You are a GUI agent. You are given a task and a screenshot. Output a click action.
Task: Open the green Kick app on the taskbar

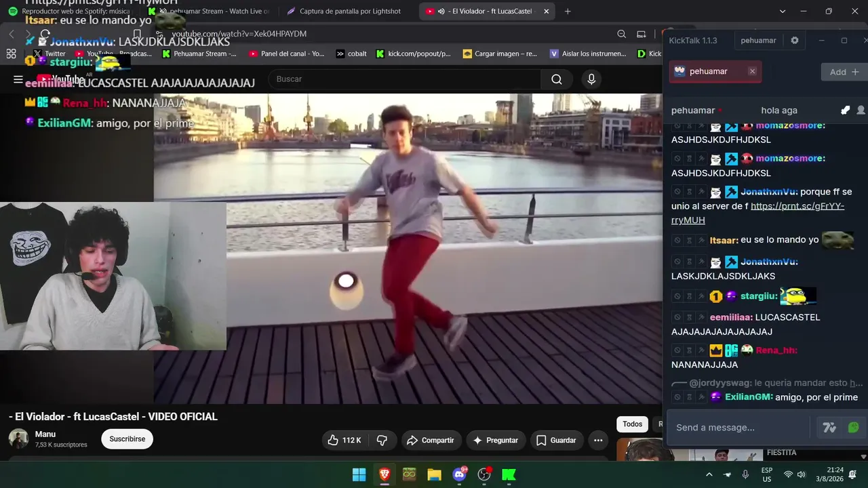coord(509,474)
